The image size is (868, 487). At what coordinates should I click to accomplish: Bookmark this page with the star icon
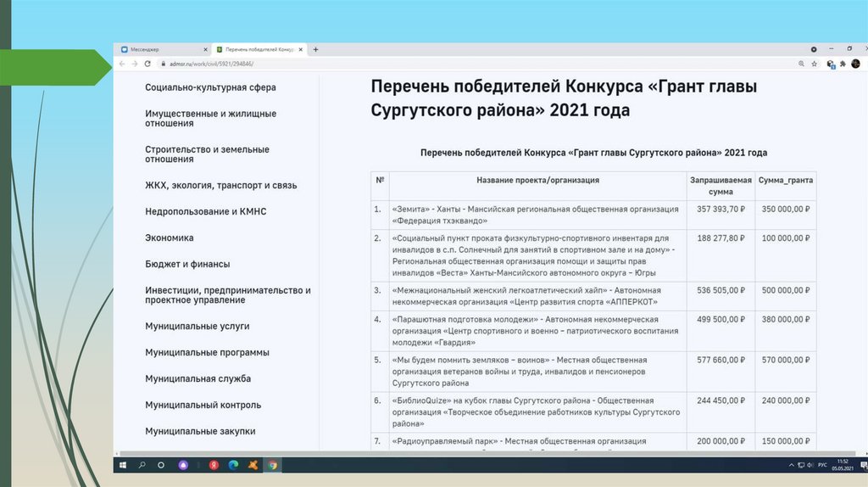click(815, 64)
